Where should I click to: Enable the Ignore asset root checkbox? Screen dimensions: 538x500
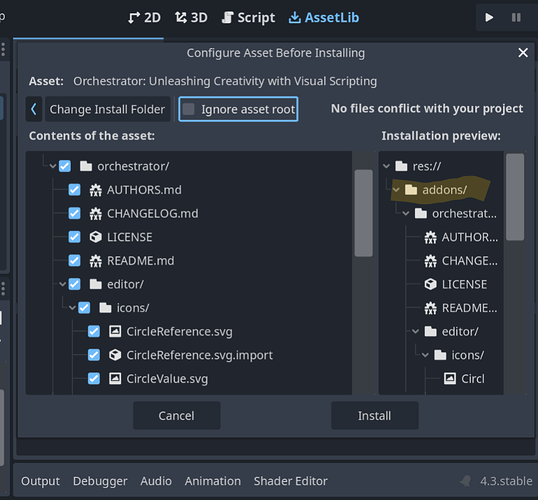(x=188, y=109)
